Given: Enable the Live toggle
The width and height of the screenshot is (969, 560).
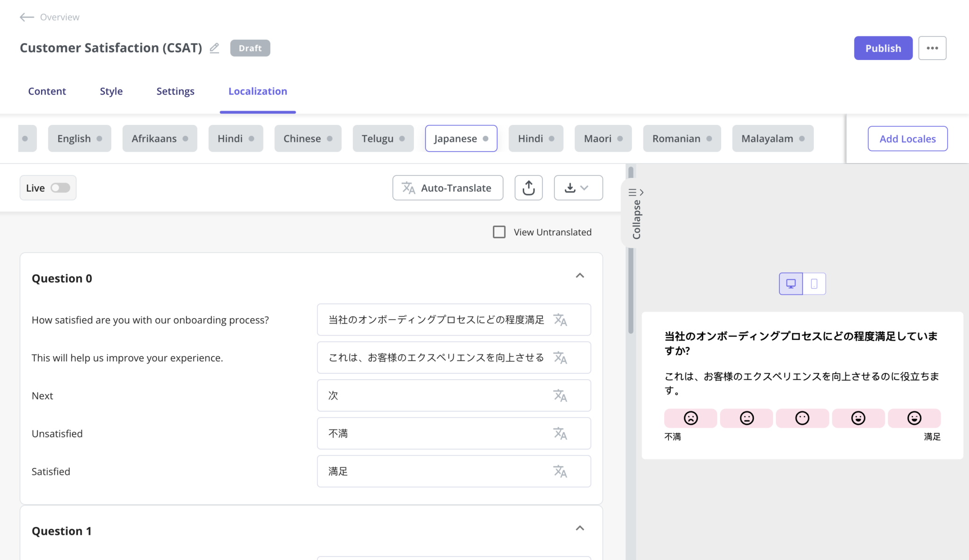Looking at the screenshot, I should pos(61,188).
